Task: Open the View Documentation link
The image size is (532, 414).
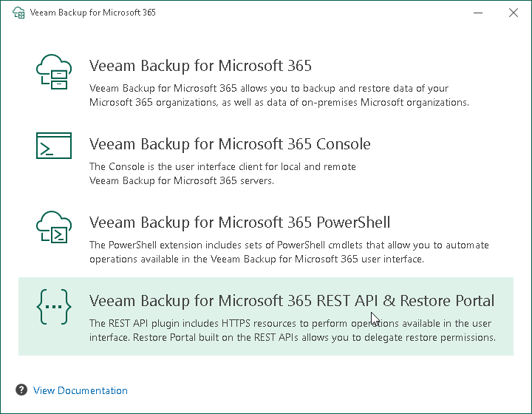Action: pos(81,390)
